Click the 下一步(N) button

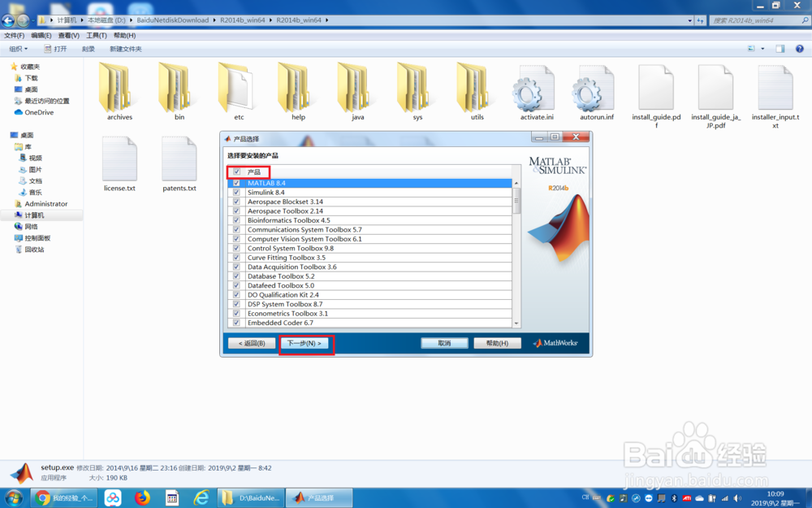coord(304,343)
